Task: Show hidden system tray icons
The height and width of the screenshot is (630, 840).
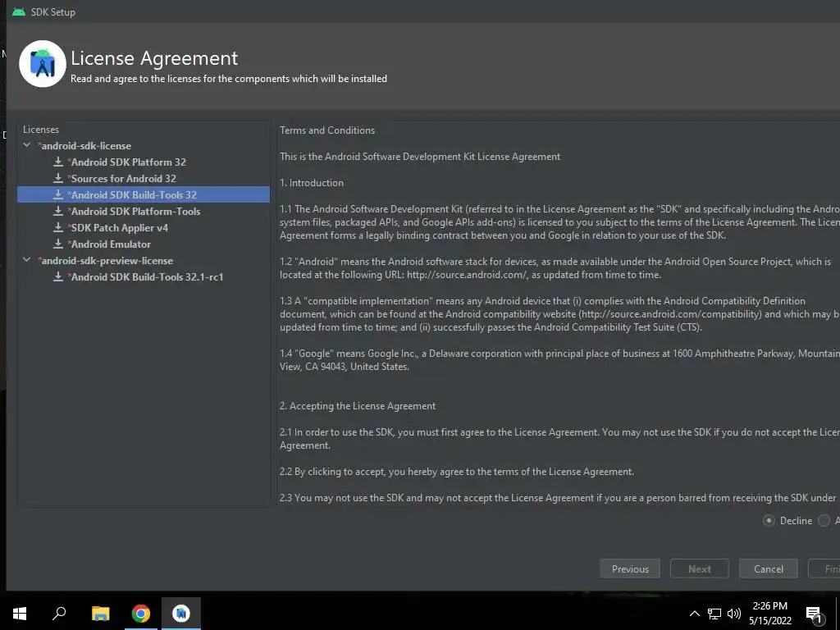Action: 694,614
